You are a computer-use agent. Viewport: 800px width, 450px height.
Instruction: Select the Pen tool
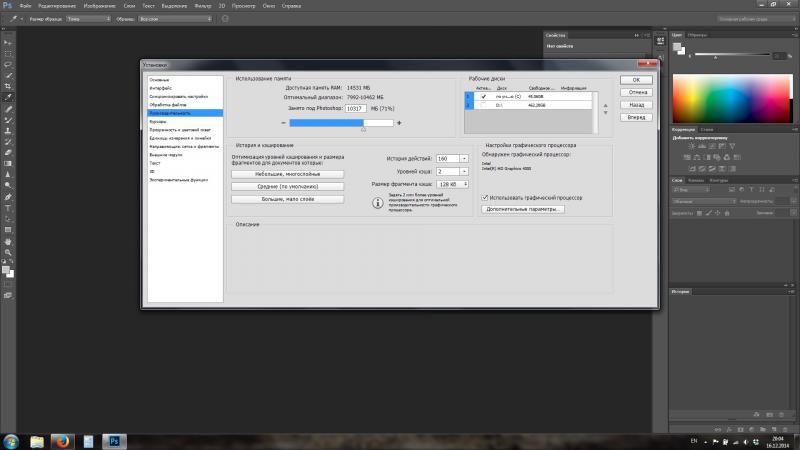(x=8, y=197)
